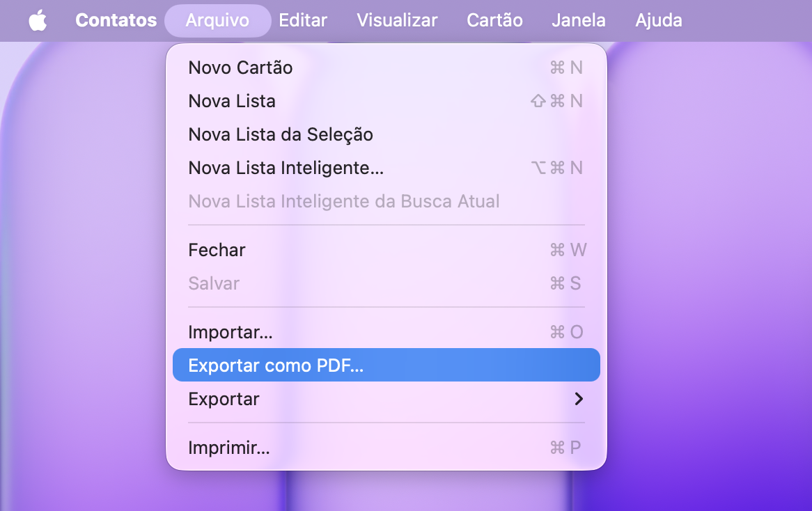Open Imprimir… print dialog

click(387, 448)
